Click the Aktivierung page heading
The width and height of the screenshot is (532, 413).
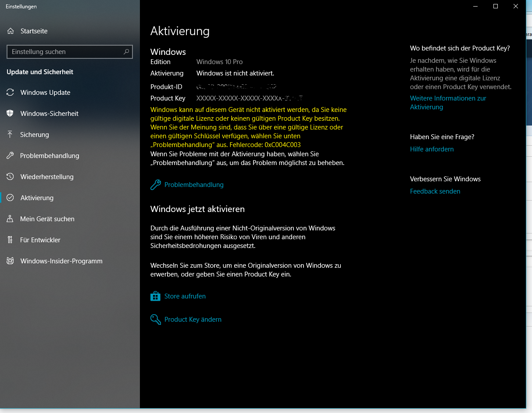pyautogui.click(x=180, y=31)
